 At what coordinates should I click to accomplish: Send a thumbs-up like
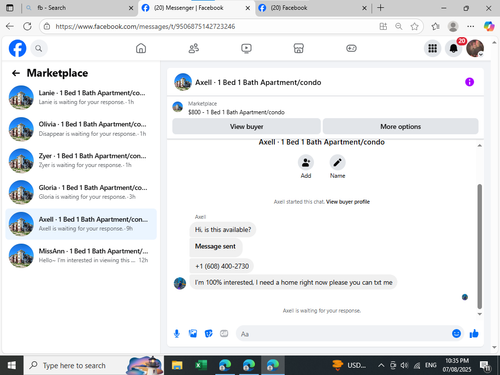click(x=474, y=333)
